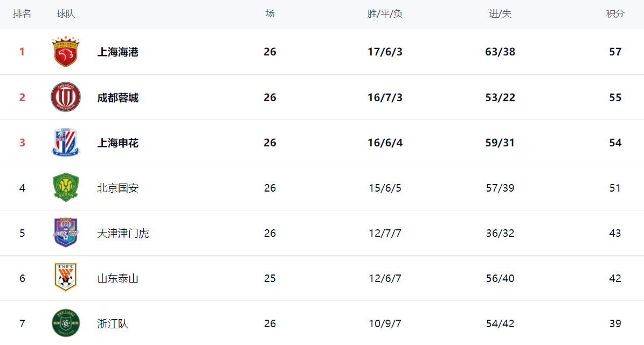Click the 胜/平/负 column header
644x345 pixels.
point(385,14)
